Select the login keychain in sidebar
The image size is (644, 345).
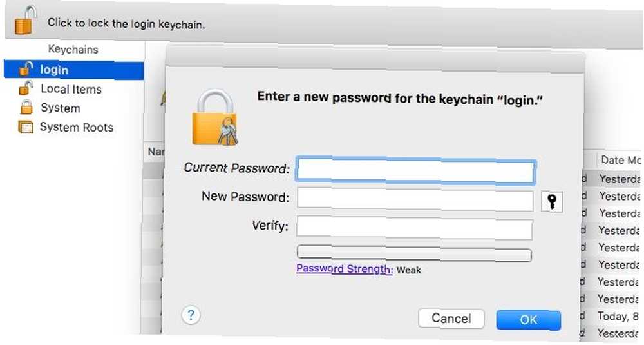[74, 70]
